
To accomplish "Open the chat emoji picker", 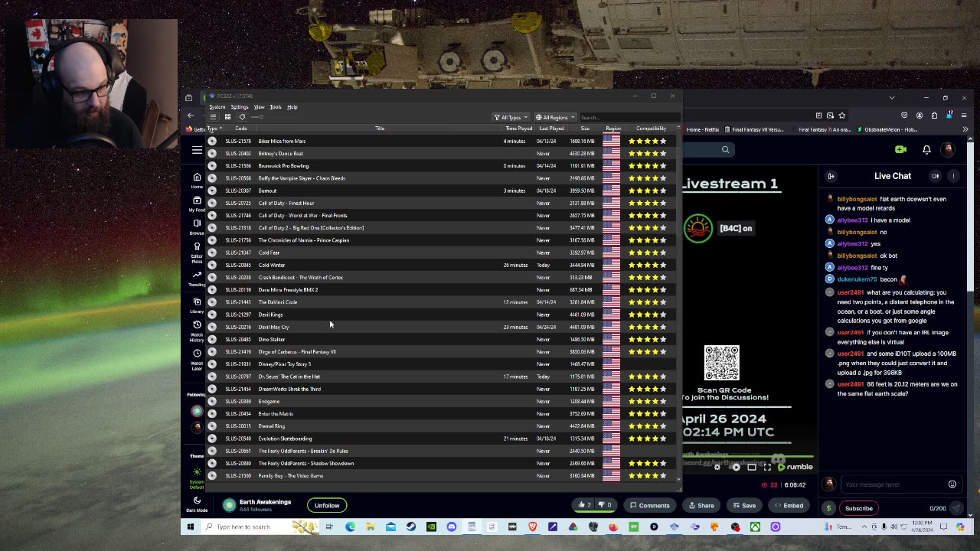I will coord(952,484).
